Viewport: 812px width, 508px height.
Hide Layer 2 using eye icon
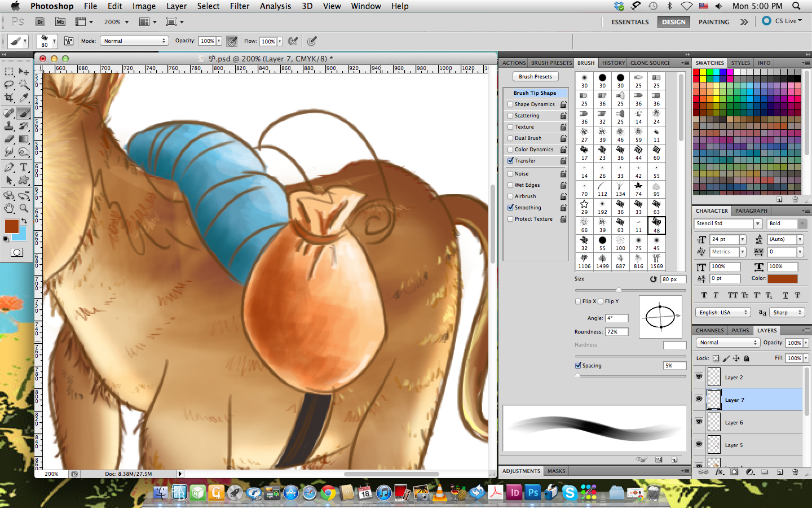(x=699, y=376)
